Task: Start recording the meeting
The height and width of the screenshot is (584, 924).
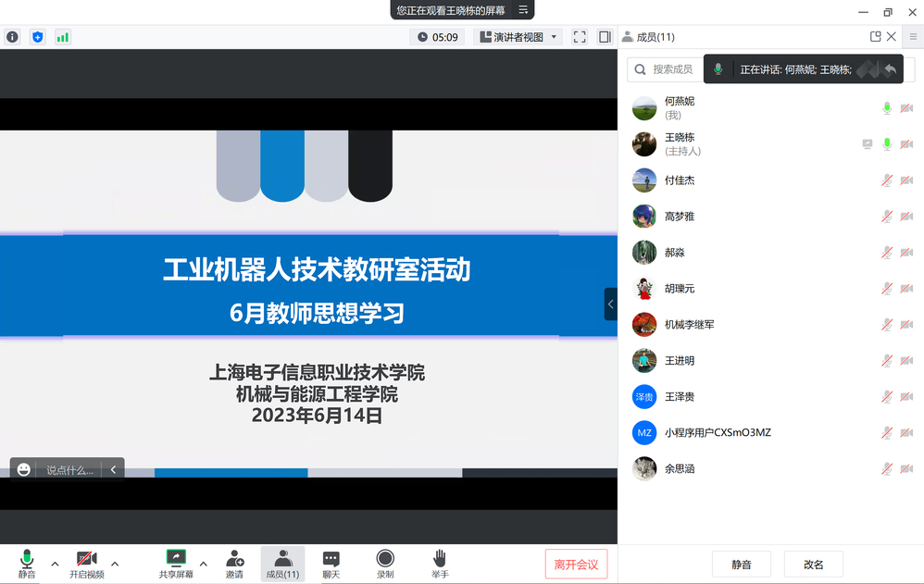Action: coord(385,563)
